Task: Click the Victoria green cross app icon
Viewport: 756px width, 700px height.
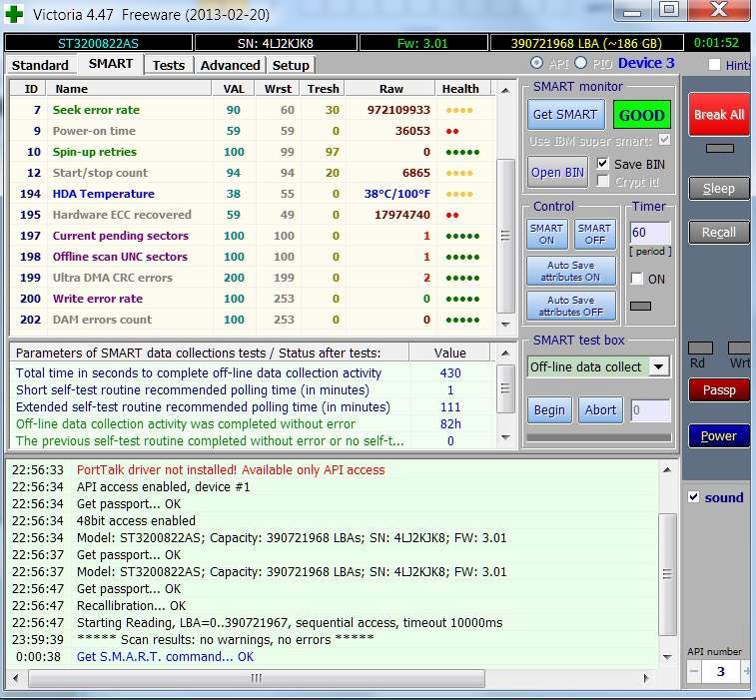Action: click(14, 12)
